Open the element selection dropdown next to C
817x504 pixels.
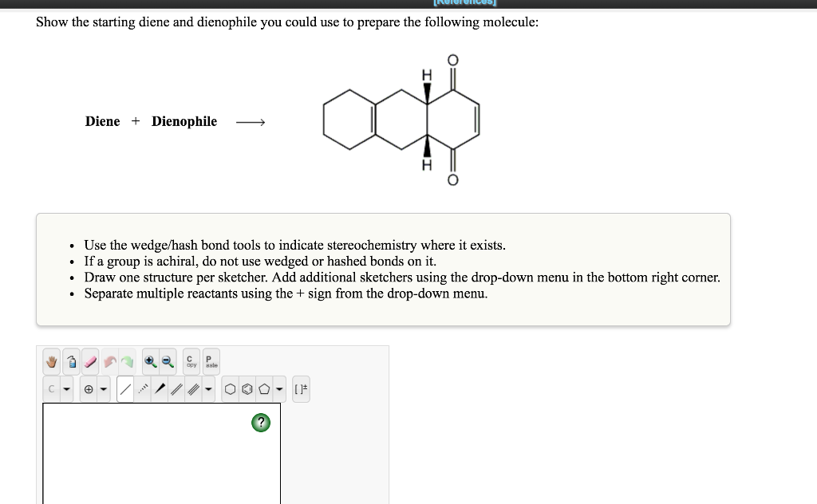65,388
